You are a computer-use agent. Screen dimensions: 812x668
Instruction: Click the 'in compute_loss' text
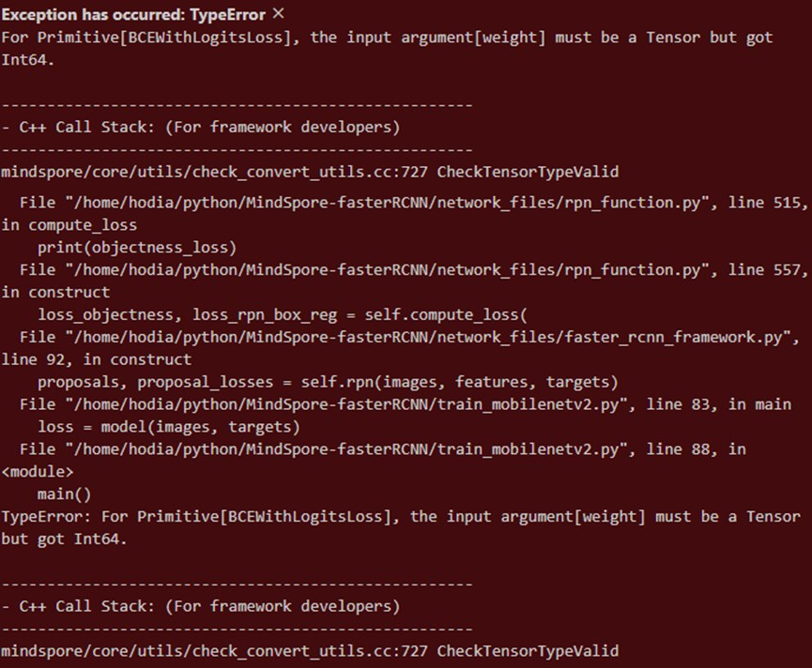coord(69,225)
